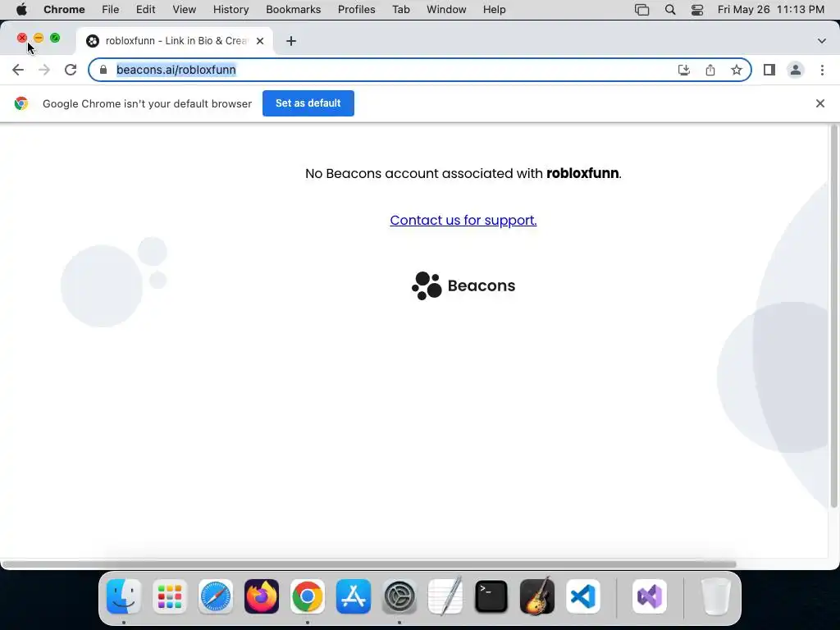Click the Chrome icon in the Dock
Viewport: 840px width, 630px height.
click(308, 596)
